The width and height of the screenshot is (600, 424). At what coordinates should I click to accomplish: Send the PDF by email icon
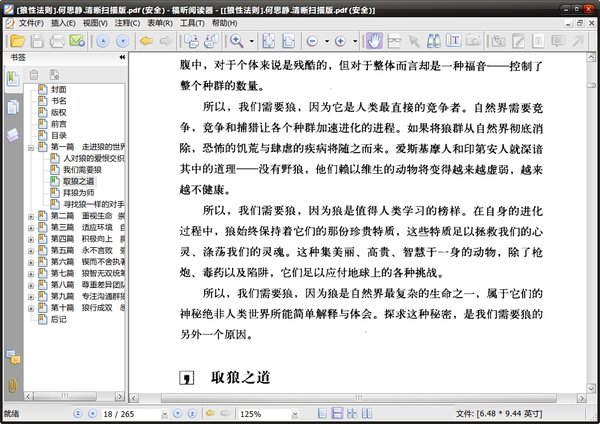pyautogui.click(x=77, y=41)
